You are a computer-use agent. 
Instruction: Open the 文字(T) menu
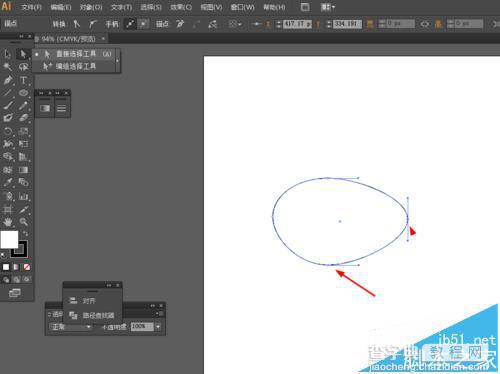pyautogui.click(x=121, y=7)
